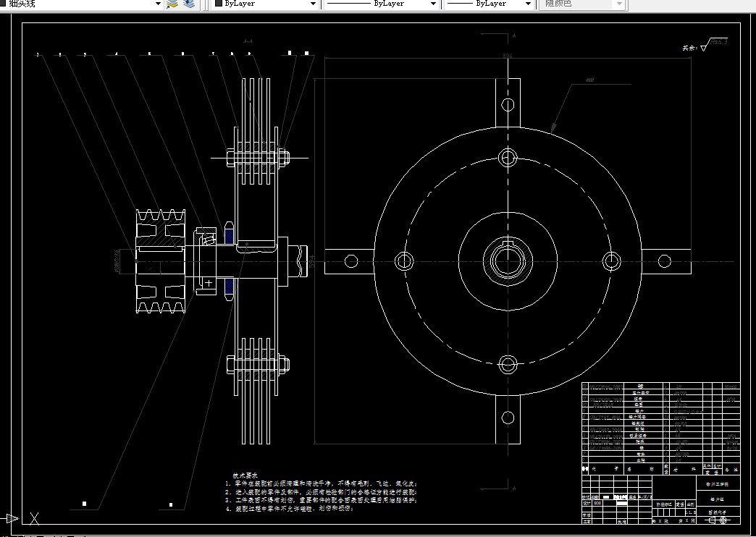Select the bearing with the plus mark
This screenshot has width=756, height=537.
tap(209, 283)
